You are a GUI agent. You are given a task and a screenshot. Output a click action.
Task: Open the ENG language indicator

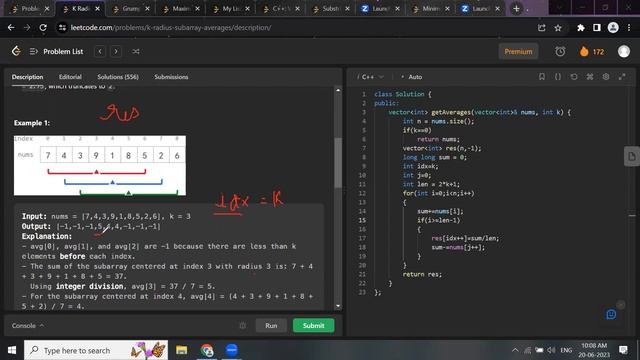566,350
